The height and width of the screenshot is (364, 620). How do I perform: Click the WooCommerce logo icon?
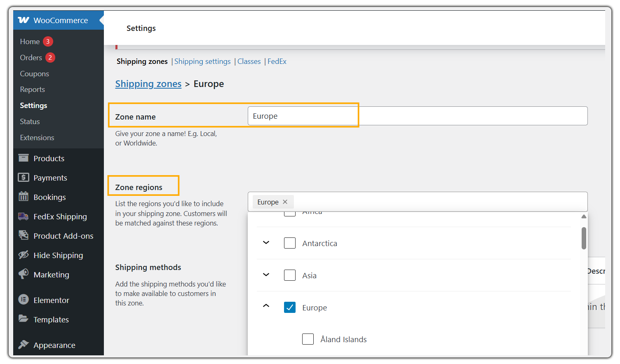click(x=23, y=20)
